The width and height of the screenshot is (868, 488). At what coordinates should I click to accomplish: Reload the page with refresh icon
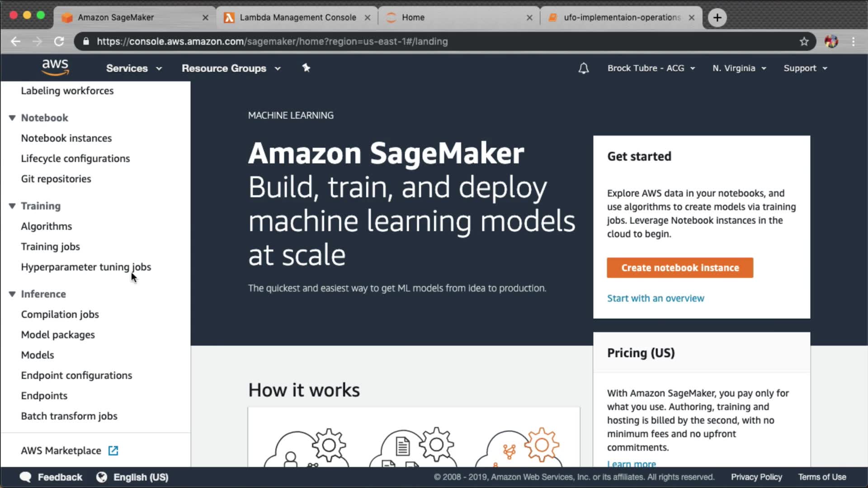(59, 42)
